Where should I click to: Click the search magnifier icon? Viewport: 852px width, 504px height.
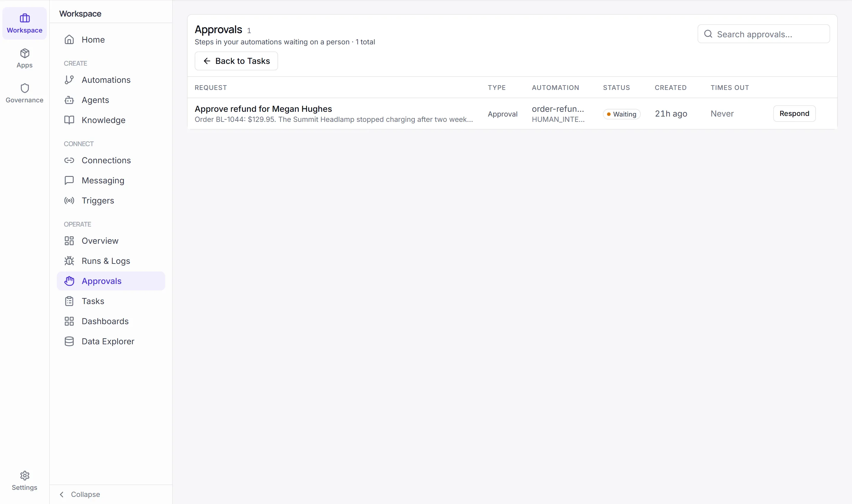[708, 34]
